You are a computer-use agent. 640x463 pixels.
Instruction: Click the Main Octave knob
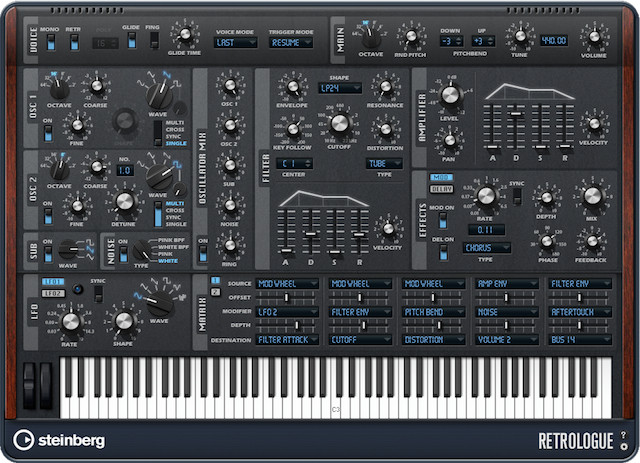(371, 38)
